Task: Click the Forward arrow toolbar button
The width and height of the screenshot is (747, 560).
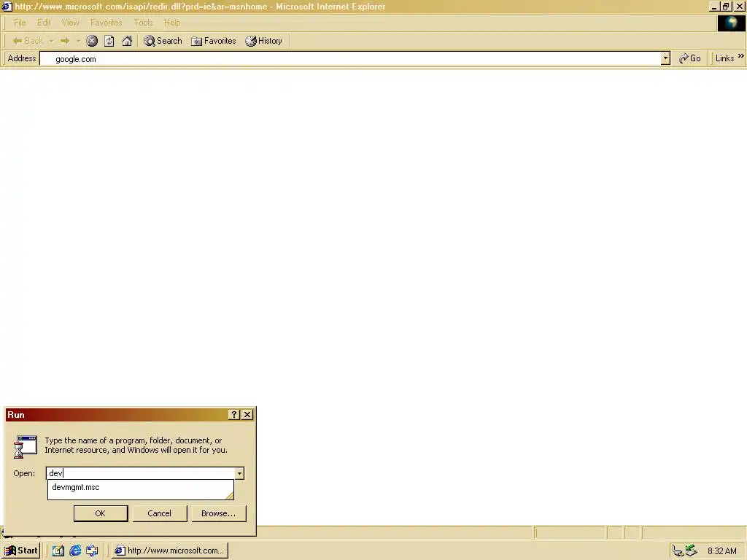Action: click(x=65, y=41)
